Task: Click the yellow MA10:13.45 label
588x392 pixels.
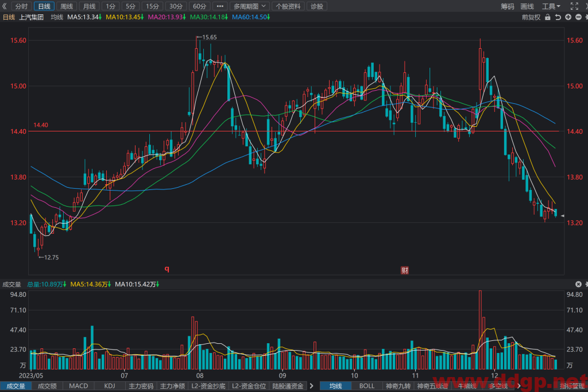Action: coord(125,17)
